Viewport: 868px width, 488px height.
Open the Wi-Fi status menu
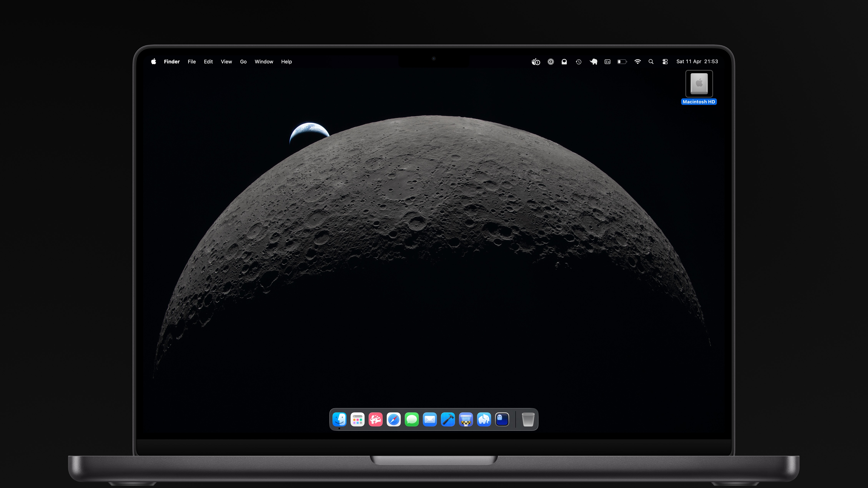coord(637,62)
